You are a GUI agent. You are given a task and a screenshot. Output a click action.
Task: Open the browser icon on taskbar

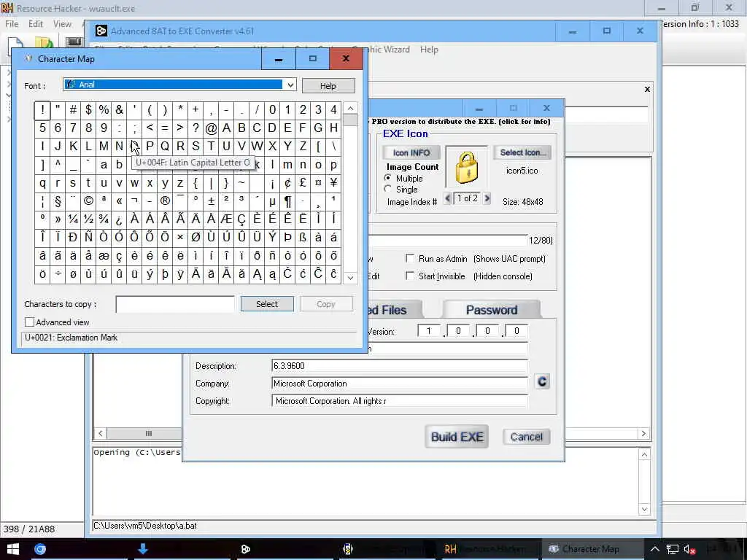click(x=40, y=549)
